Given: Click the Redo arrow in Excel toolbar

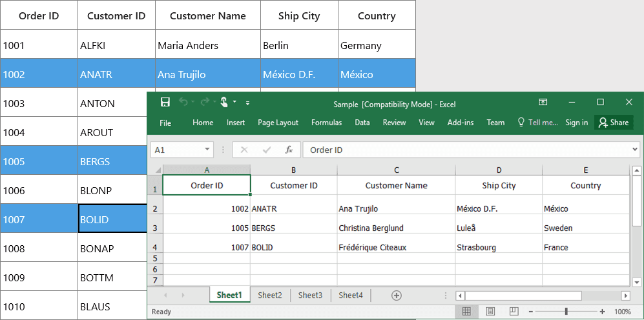Looking at the screenshot, I should 205,102.
